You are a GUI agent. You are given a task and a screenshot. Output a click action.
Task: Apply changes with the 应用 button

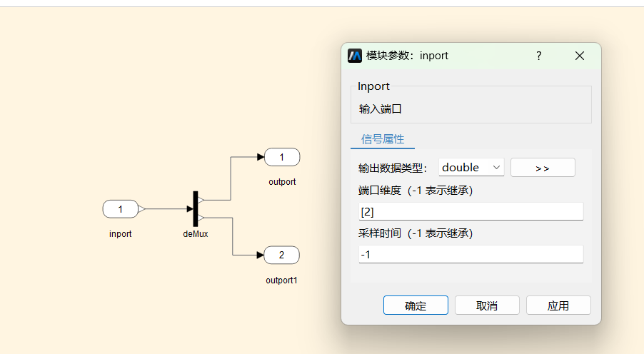pos(558,305)
